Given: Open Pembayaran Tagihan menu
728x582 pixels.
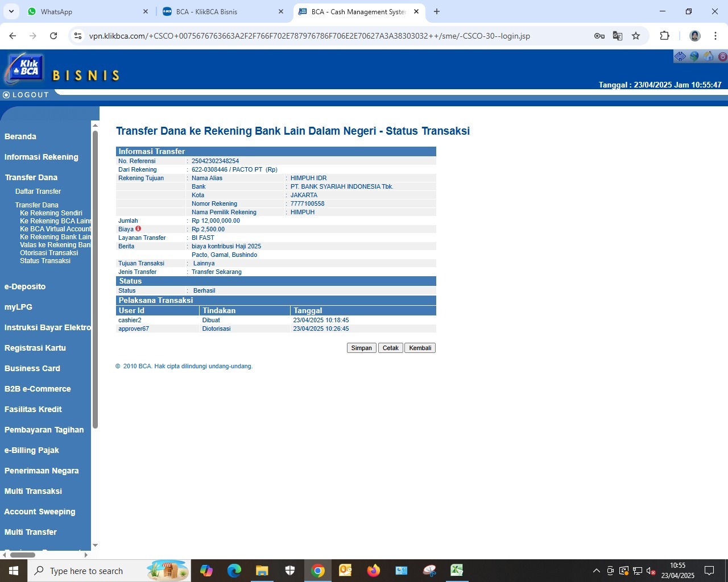Looking at the screenshot, I should click(44, 430).
